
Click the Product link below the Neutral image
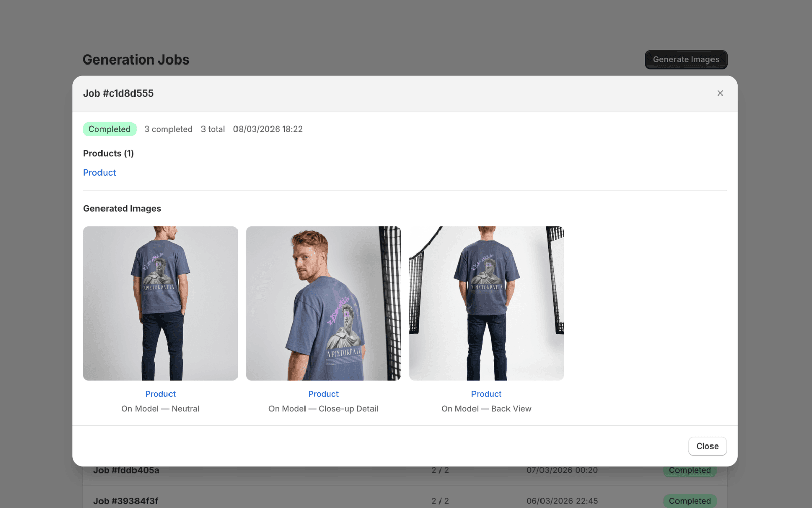160,394
